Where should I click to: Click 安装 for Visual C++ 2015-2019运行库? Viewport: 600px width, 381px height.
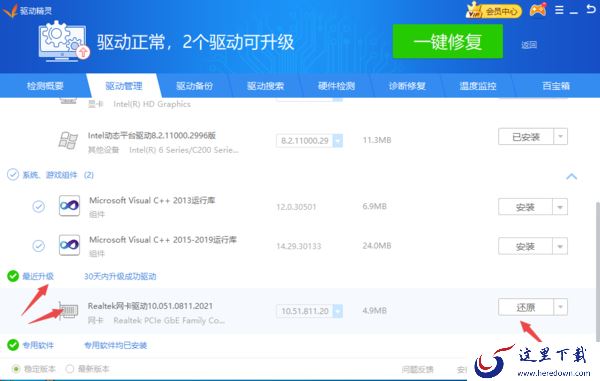(525, 246)
